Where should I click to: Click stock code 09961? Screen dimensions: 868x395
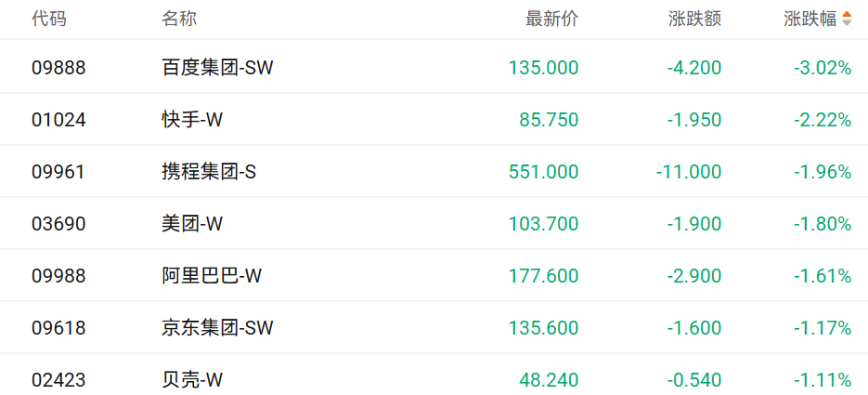58,171
